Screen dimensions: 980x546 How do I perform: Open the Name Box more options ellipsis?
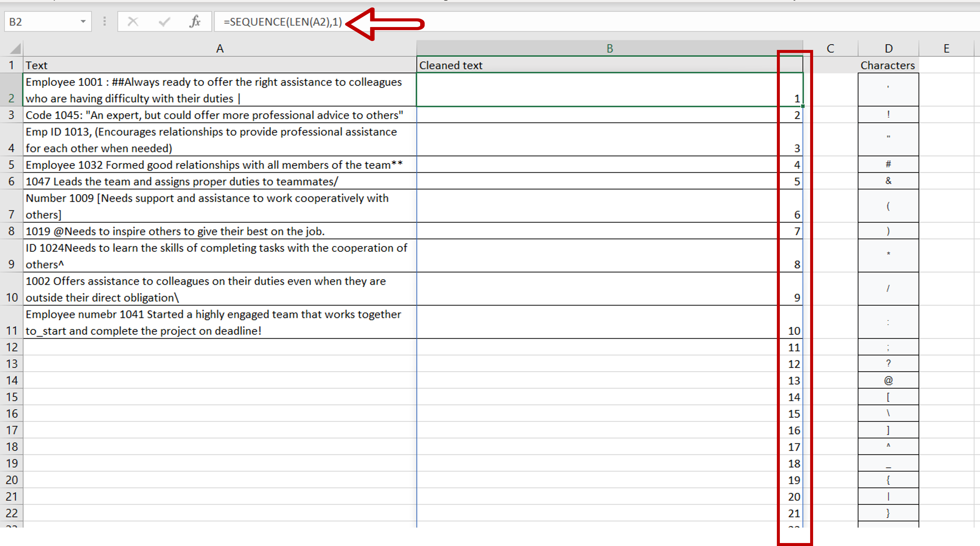click(104, 22)
